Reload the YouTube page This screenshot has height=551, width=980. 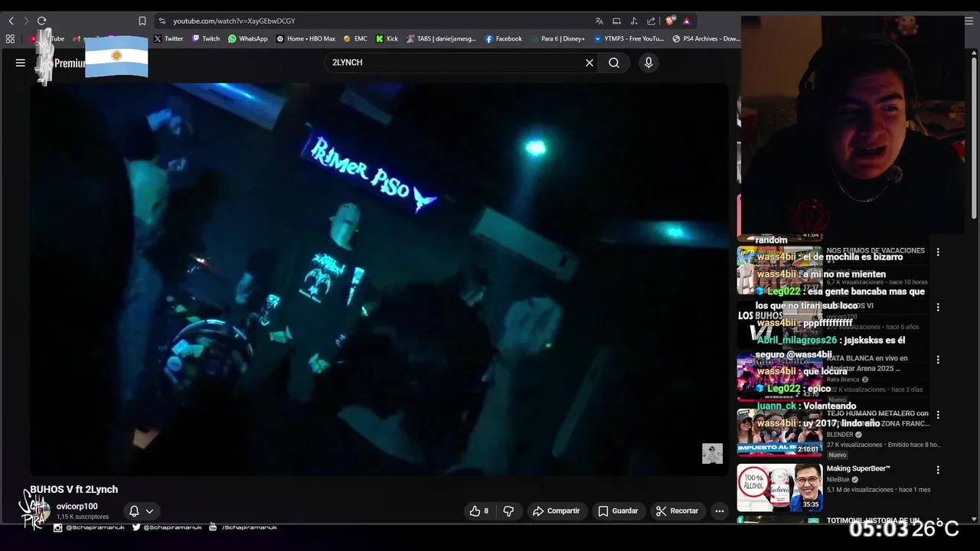coord(42,21)
